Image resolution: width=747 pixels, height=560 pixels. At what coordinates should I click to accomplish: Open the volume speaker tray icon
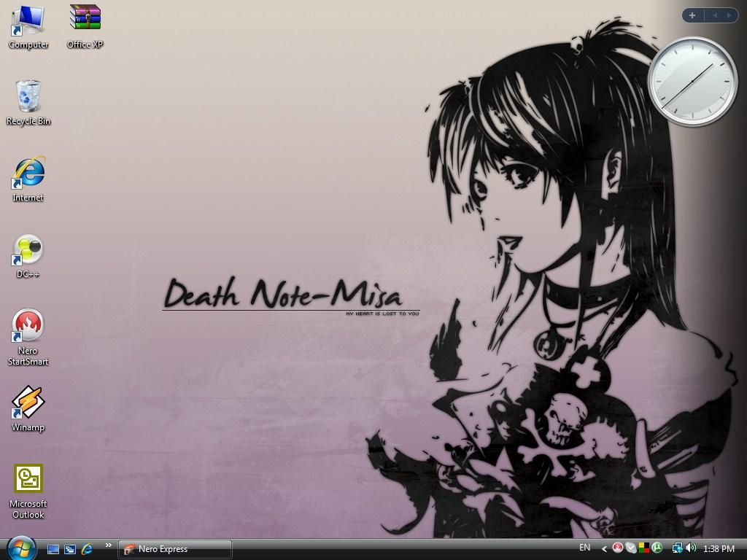click(691, 548)
